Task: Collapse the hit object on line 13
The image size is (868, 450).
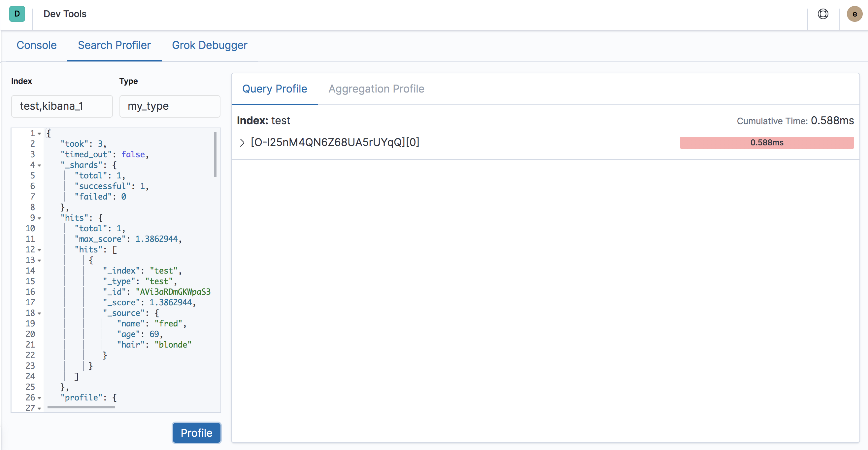Action: point(39,261)
